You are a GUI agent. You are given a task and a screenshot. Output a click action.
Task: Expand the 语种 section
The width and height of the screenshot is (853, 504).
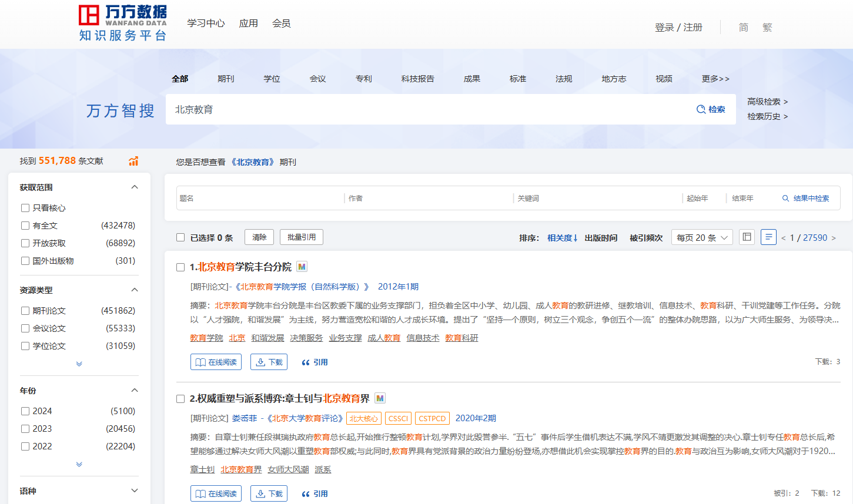pos(135,490)
